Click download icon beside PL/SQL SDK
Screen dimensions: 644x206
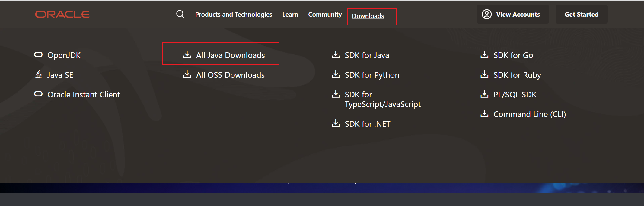[484, 94]
